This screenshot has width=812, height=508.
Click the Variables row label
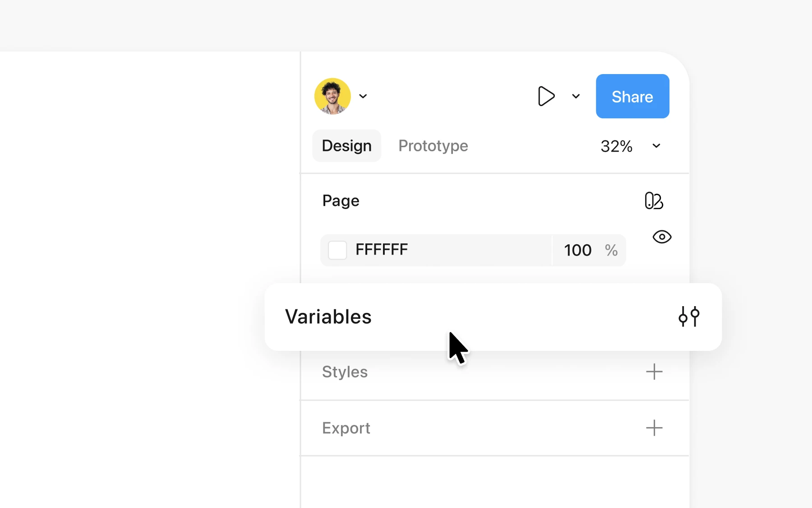click(328, 317)
